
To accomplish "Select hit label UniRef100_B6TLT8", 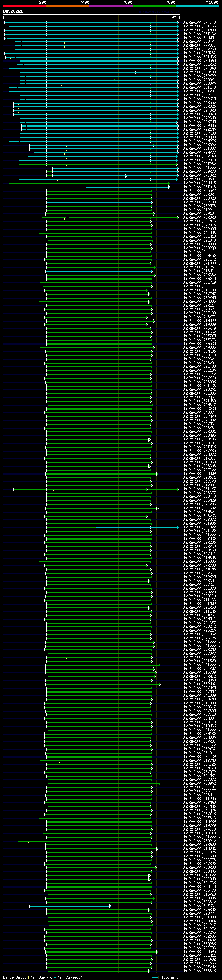I will 199,88.
